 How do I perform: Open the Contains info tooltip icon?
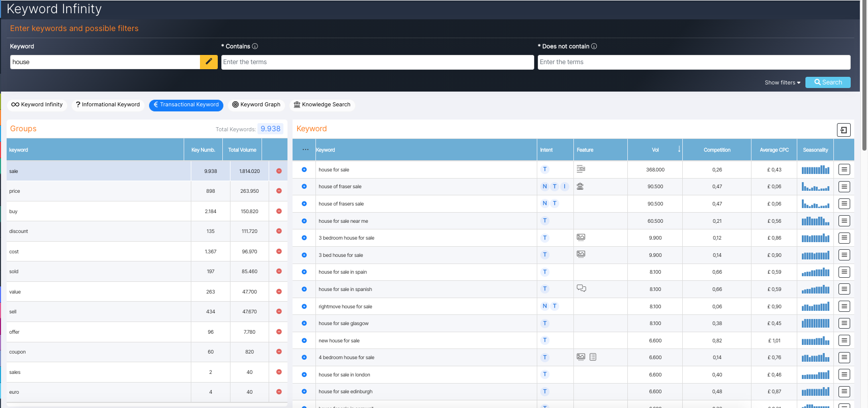255,46
